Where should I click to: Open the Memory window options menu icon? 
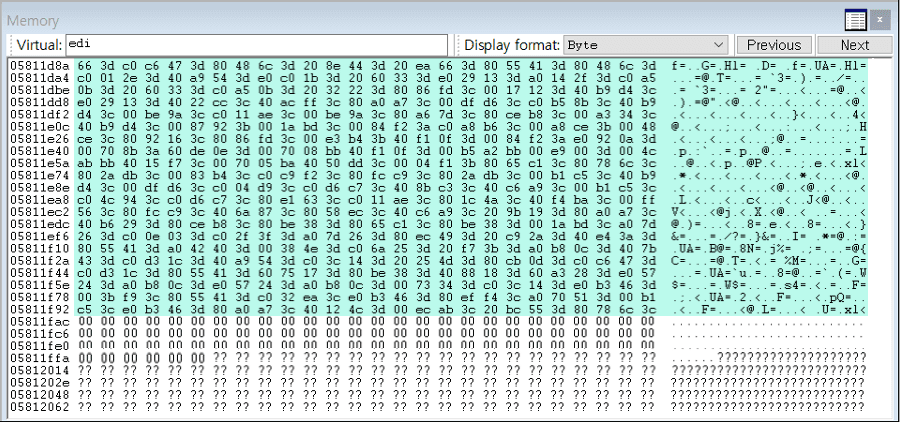click(855, 21)
